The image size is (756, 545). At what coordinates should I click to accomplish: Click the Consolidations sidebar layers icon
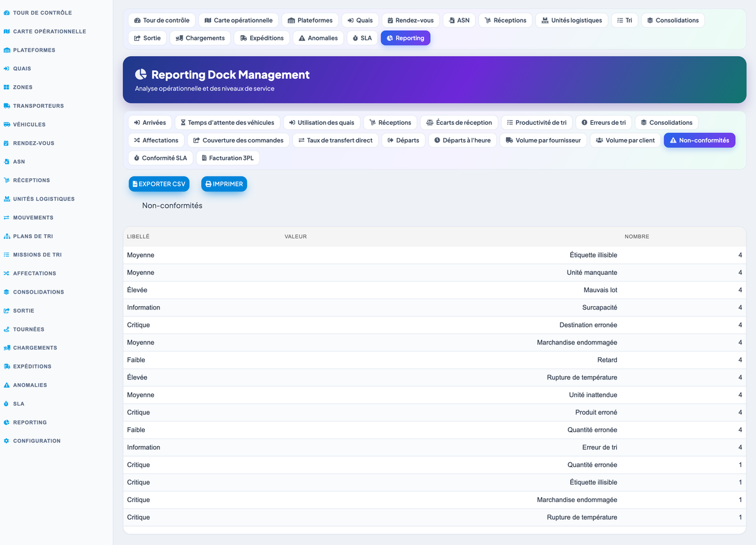tap(6, 292)
